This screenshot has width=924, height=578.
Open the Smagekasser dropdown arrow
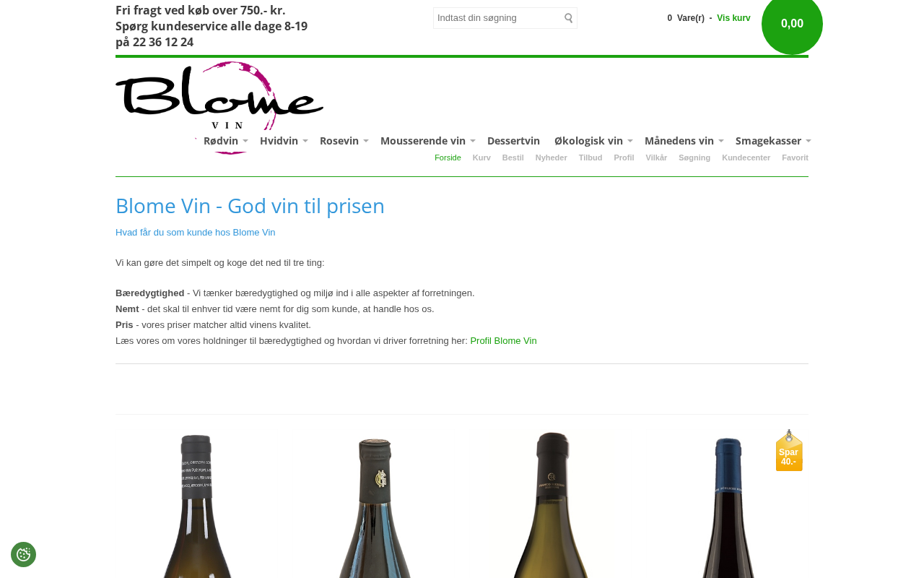[x=808, y=141]
